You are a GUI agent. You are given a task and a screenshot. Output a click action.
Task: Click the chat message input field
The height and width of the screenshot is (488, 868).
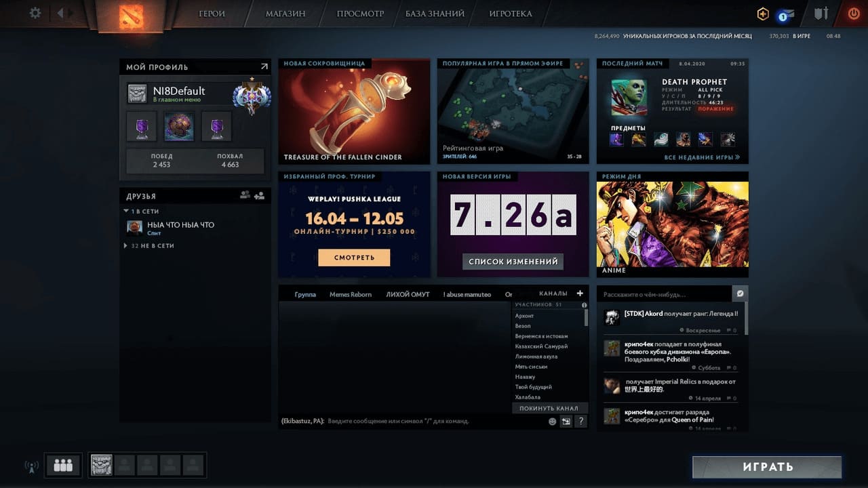click(x=434, y=422)
